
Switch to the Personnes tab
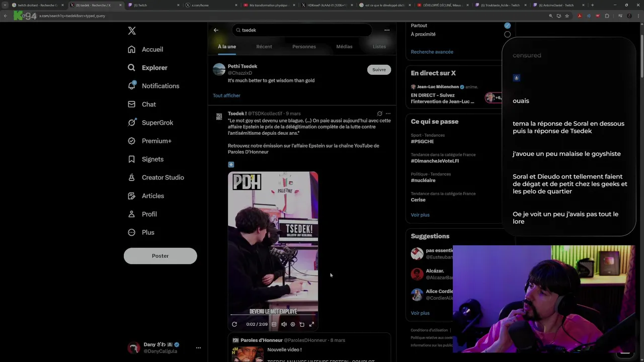304,47
